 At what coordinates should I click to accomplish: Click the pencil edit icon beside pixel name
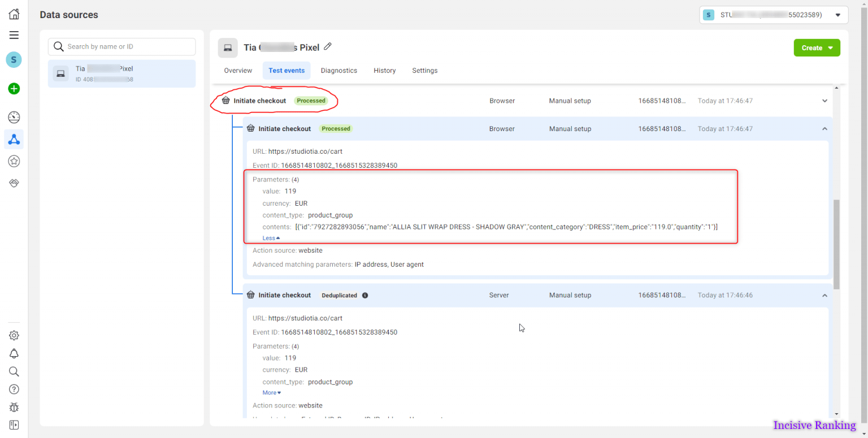pos(328,47)
